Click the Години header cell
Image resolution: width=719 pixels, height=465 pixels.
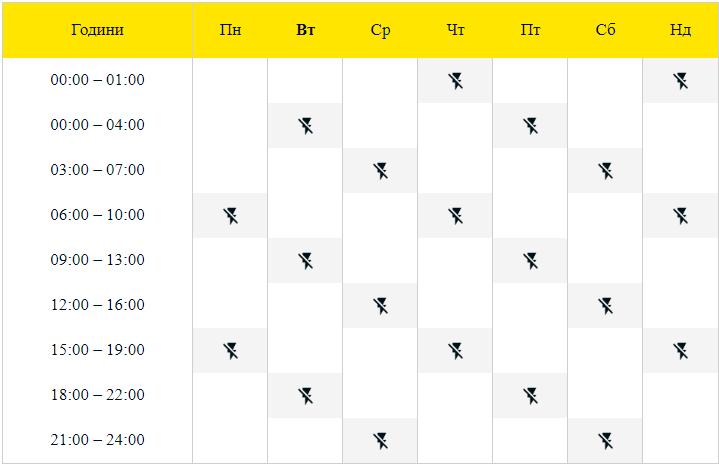point(97,30)
